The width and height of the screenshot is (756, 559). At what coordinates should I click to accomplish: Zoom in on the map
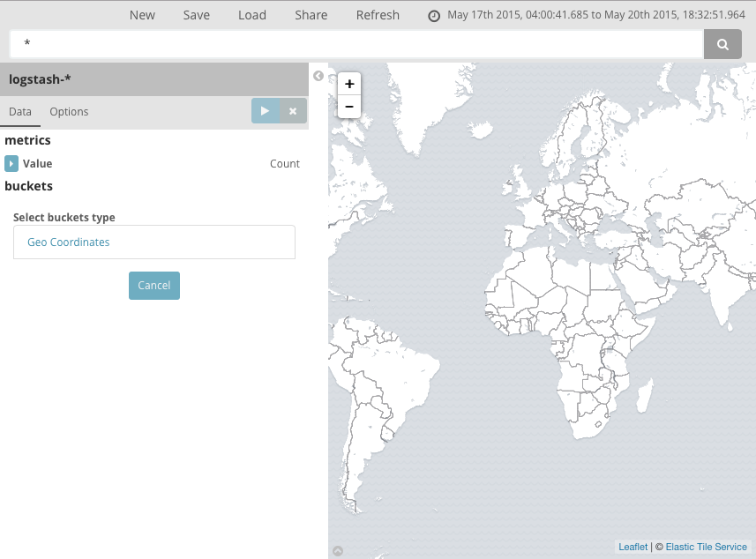tap(348, 84)
